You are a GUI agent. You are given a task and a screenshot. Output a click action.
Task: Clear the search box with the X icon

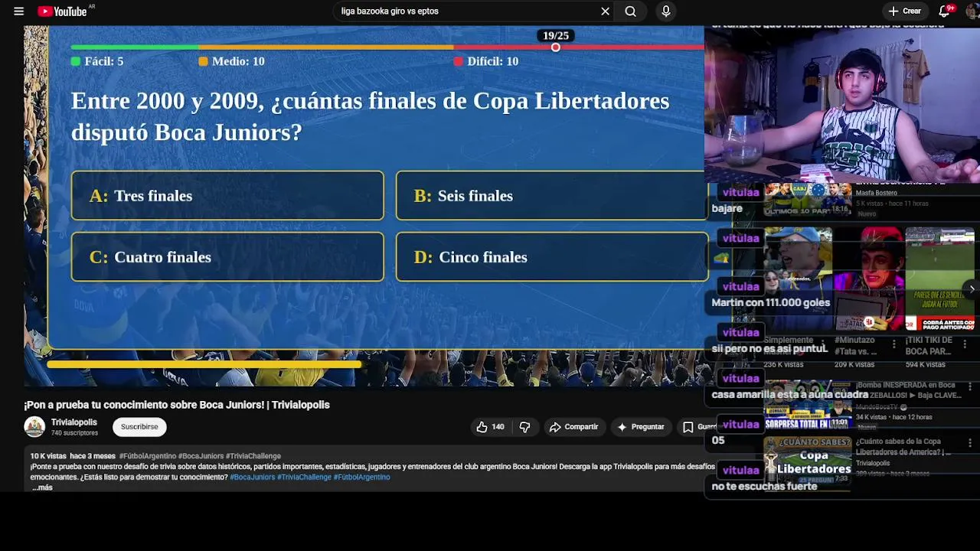pos(605,11)
